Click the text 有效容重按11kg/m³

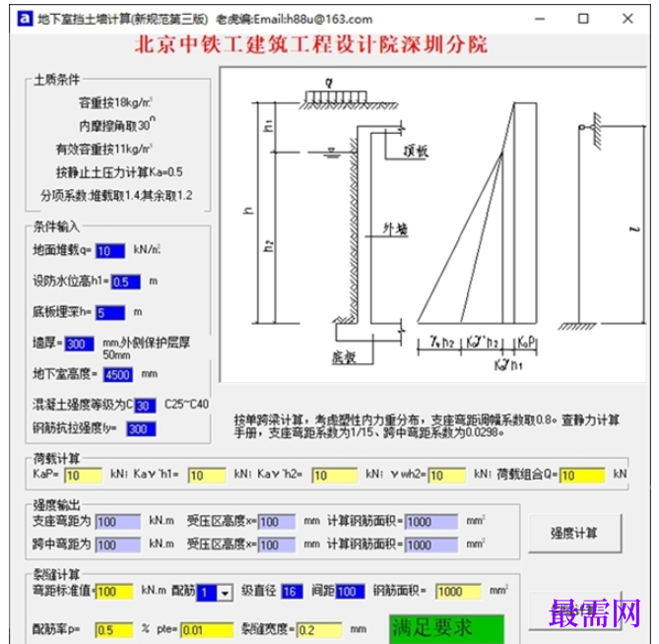103,149
